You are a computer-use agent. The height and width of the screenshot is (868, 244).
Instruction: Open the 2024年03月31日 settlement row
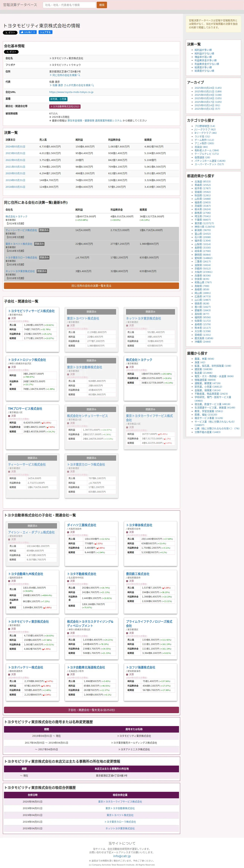[x=15, y=147]
